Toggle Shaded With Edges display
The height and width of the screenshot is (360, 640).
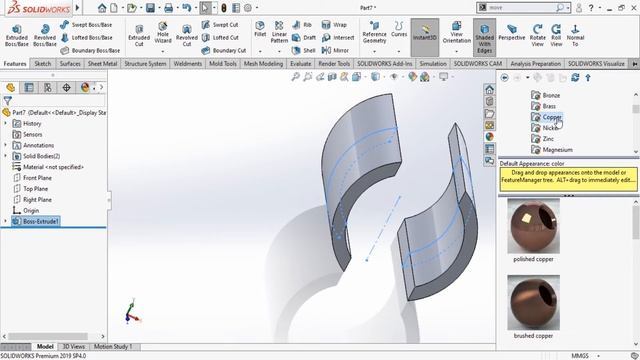[484, 37]
